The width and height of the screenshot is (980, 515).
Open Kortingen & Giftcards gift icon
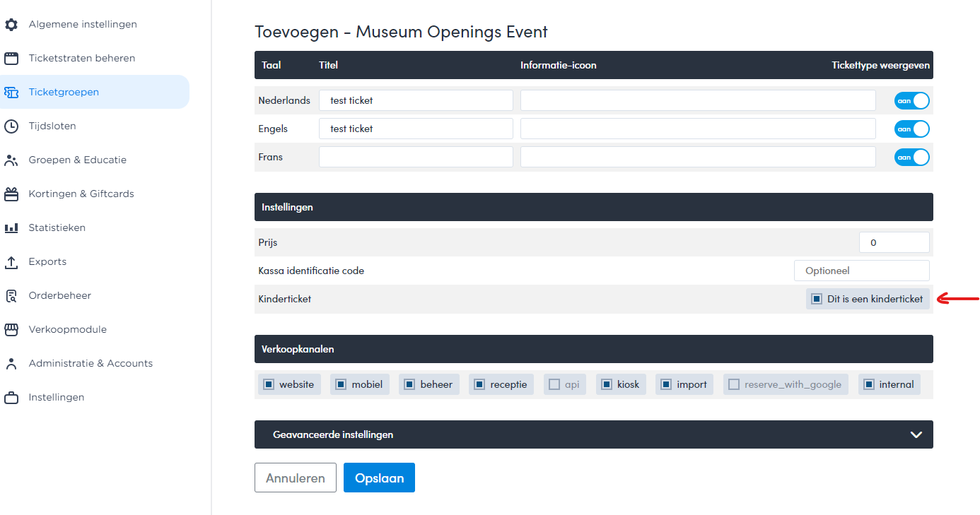click(x=11, y=194)
